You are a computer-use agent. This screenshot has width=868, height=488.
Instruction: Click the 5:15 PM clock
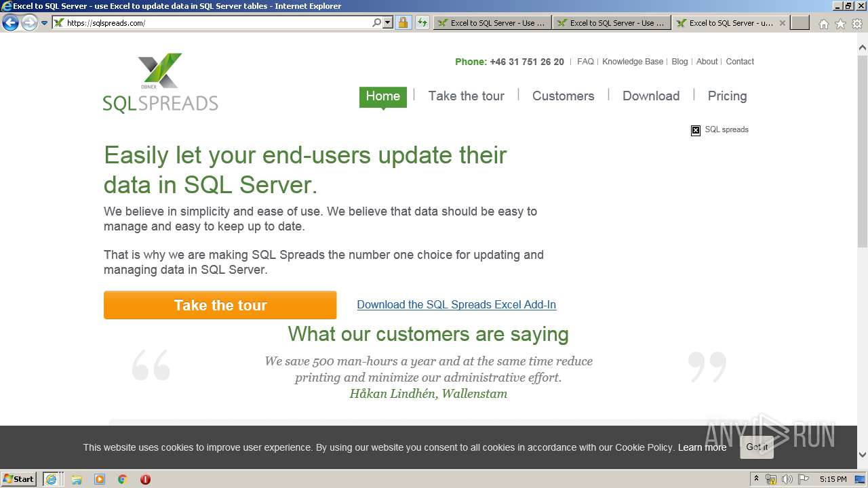click(833, 479)
